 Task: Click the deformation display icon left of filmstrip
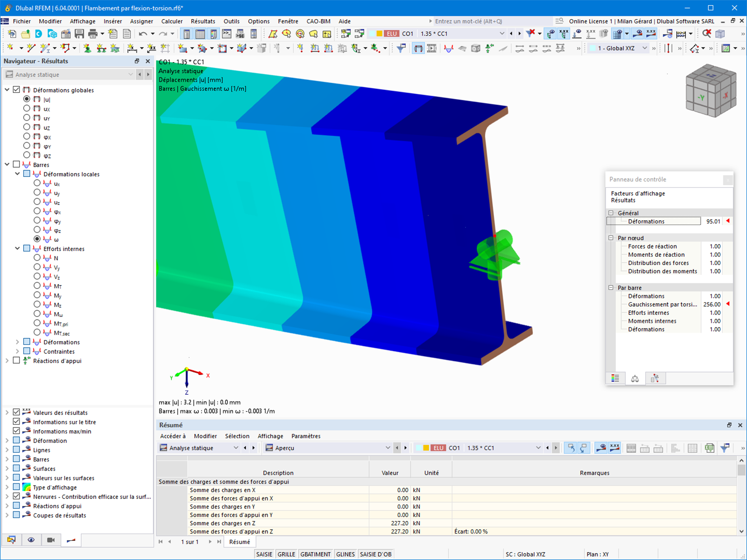click(418, 48)
